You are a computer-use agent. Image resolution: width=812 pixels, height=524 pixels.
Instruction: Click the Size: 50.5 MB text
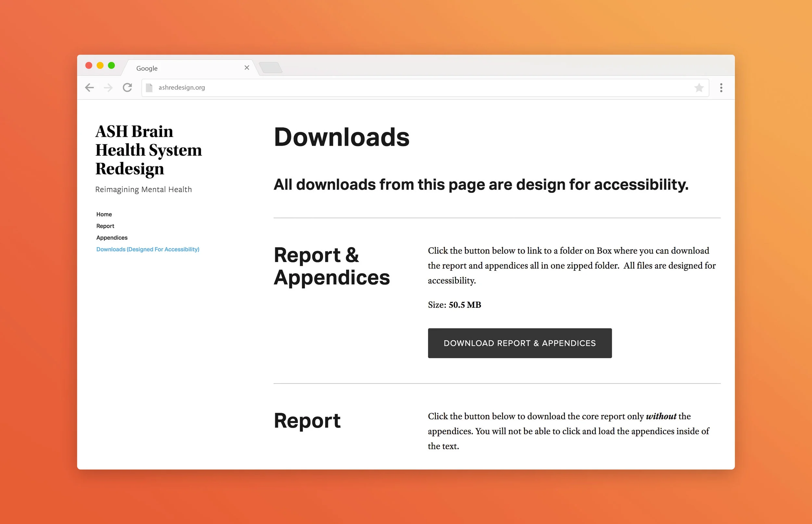[455, 305]
